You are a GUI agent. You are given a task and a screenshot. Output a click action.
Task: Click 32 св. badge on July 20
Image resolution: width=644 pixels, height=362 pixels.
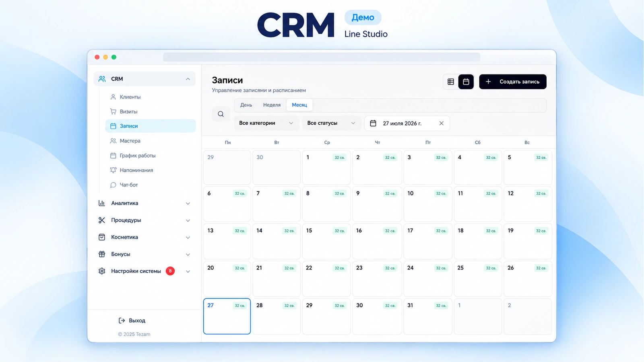240,268
